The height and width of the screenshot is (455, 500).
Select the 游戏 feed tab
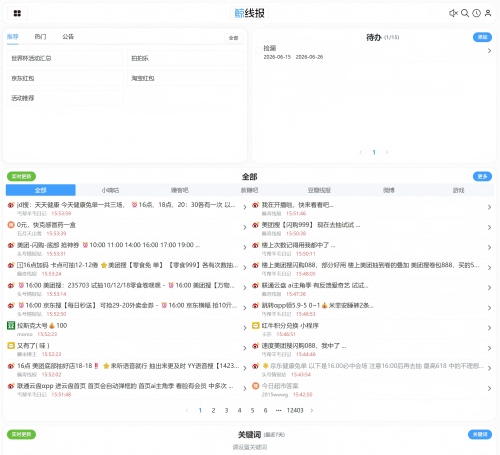click(458, 190)
